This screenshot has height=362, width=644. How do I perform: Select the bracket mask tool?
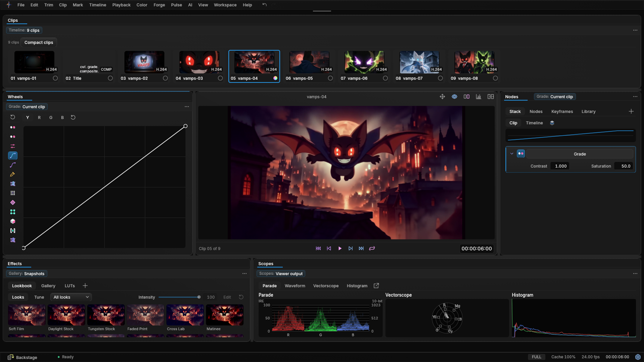[x=13, y=231]
